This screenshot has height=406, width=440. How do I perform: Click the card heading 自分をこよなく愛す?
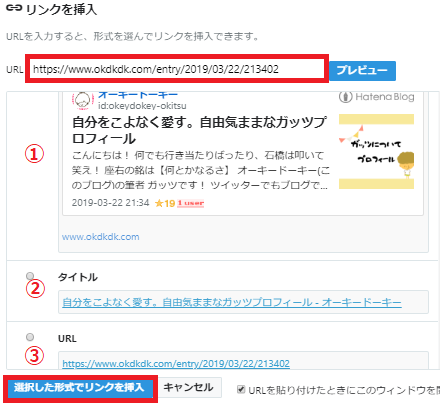point(199,130)
